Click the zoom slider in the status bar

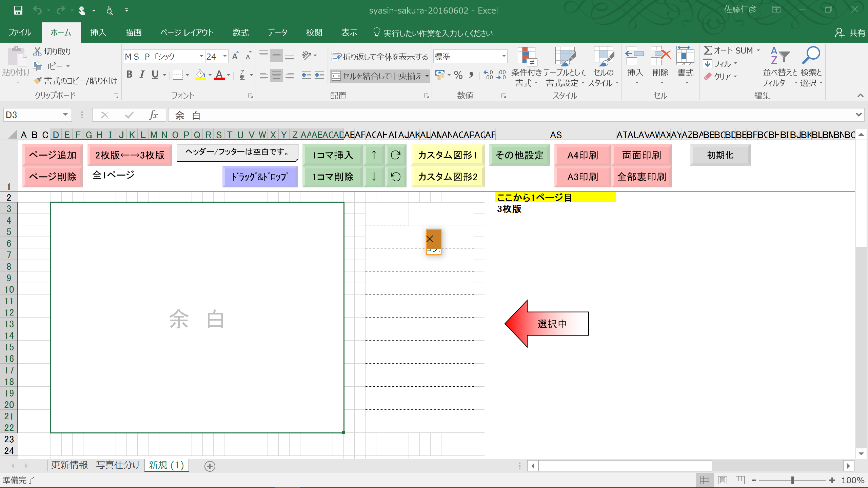pos(792,480)
